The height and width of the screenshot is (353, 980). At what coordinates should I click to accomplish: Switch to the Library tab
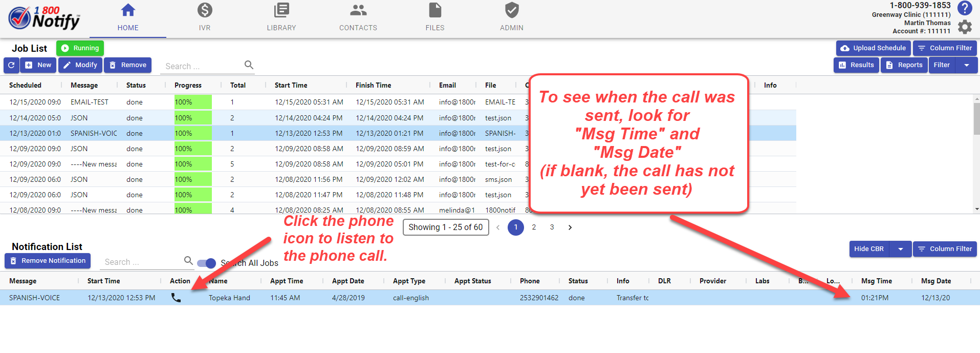(281, 17)
